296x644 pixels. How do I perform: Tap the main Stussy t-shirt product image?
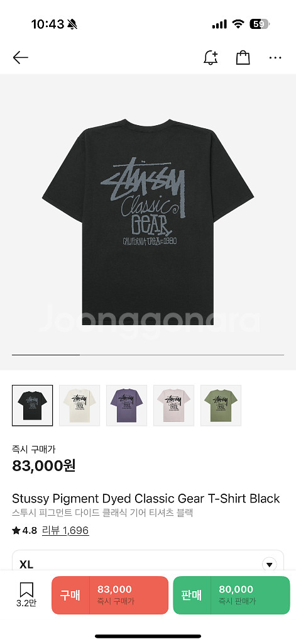148,222
